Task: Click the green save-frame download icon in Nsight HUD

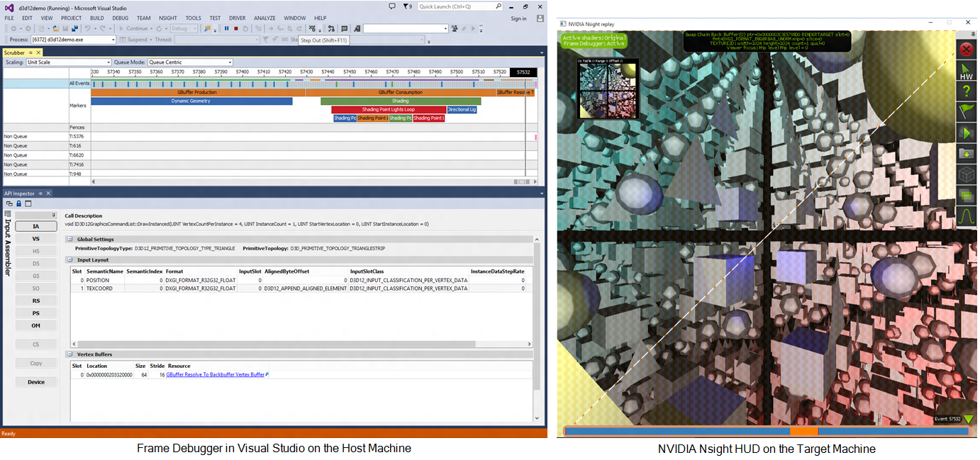Action: [966, 154]
